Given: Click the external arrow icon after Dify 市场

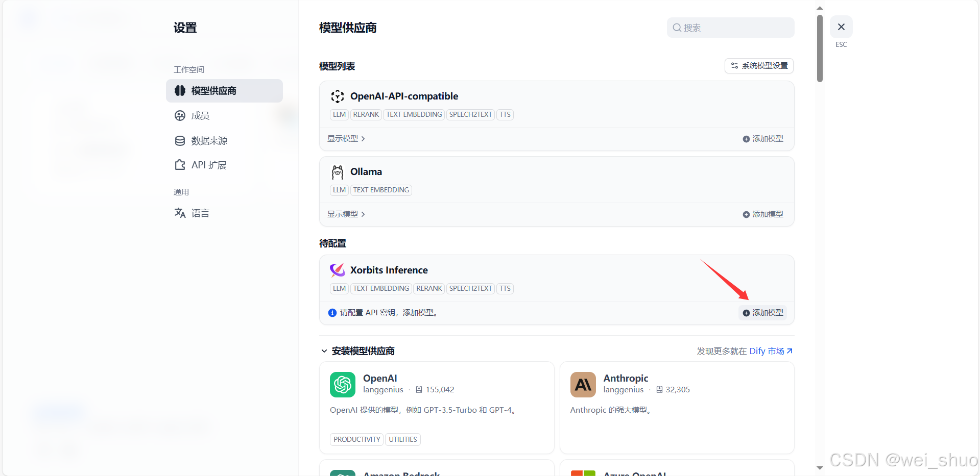Looking at the screenshot, I should click(790, 351).
